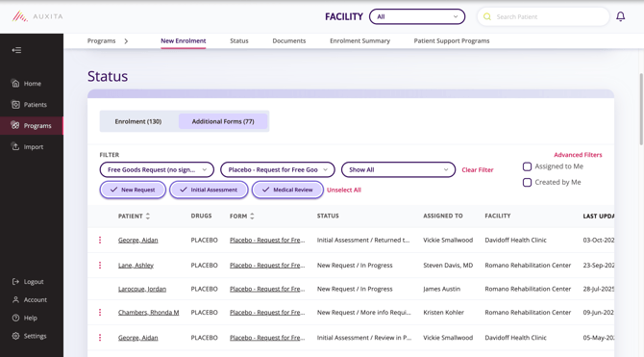Open row menu for George, Aidan 05-May
Image resolution: width=644 pixels, height=357 pixels.
click(x=100, y=338)
